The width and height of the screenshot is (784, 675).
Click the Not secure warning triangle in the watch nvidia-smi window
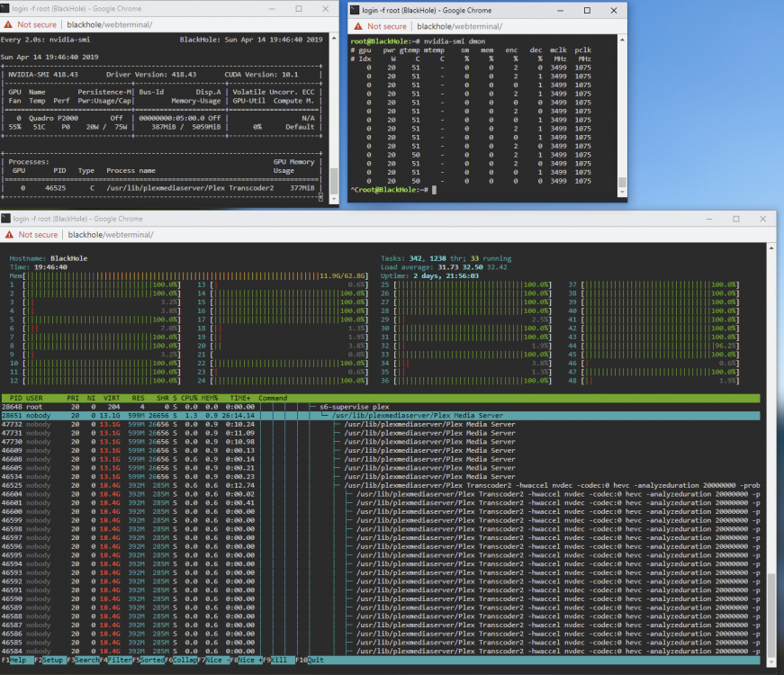(x=8, y=24)
